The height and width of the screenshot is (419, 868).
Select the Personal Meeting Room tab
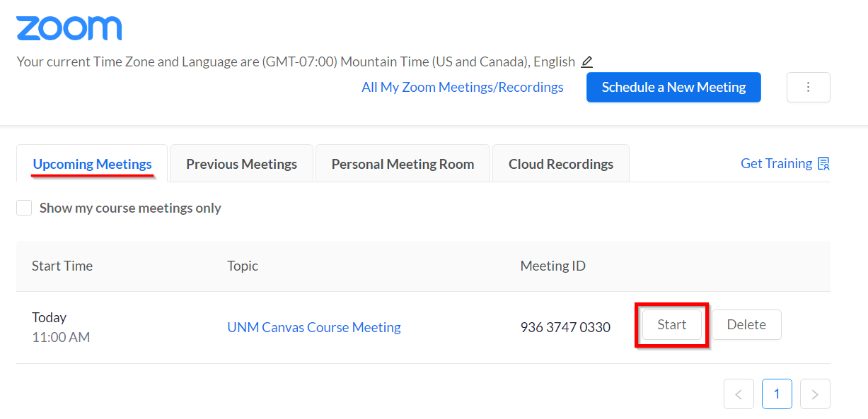(403, 164)
